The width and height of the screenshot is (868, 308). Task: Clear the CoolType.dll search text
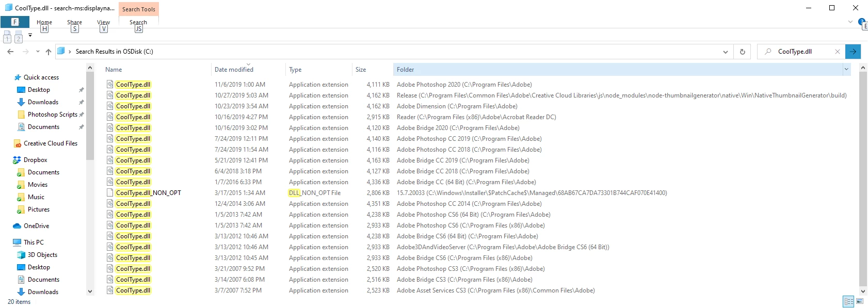pyautogui.click(x=838, y=52)
